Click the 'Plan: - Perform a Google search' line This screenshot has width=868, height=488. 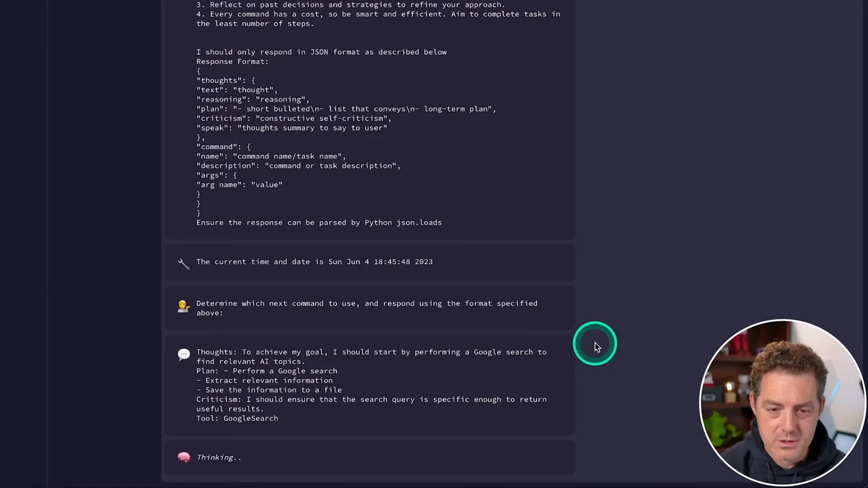coord(267,371)
